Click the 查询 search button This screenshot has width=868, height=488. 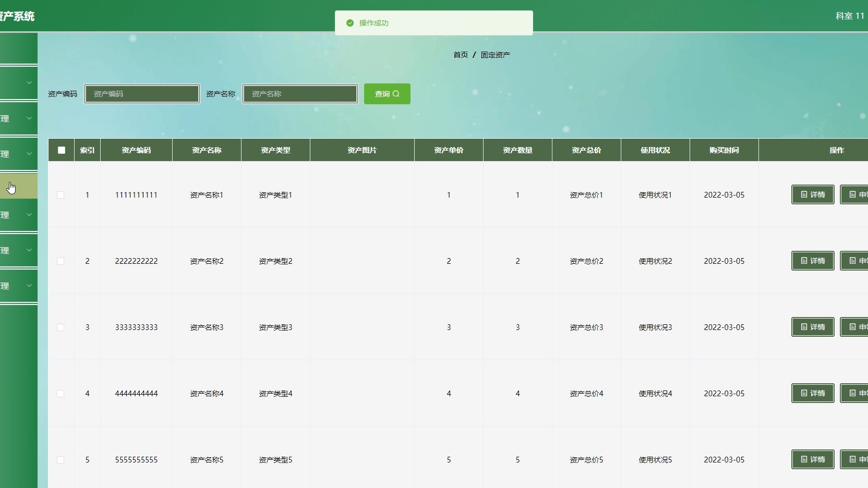[387, 94]
